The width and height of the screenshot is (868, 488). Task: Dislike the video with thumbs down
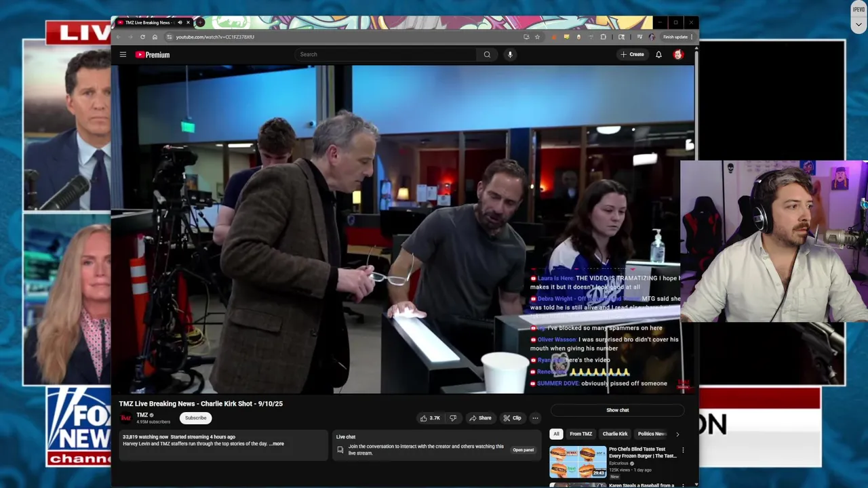pyautogui.click(x=453, y=418)
